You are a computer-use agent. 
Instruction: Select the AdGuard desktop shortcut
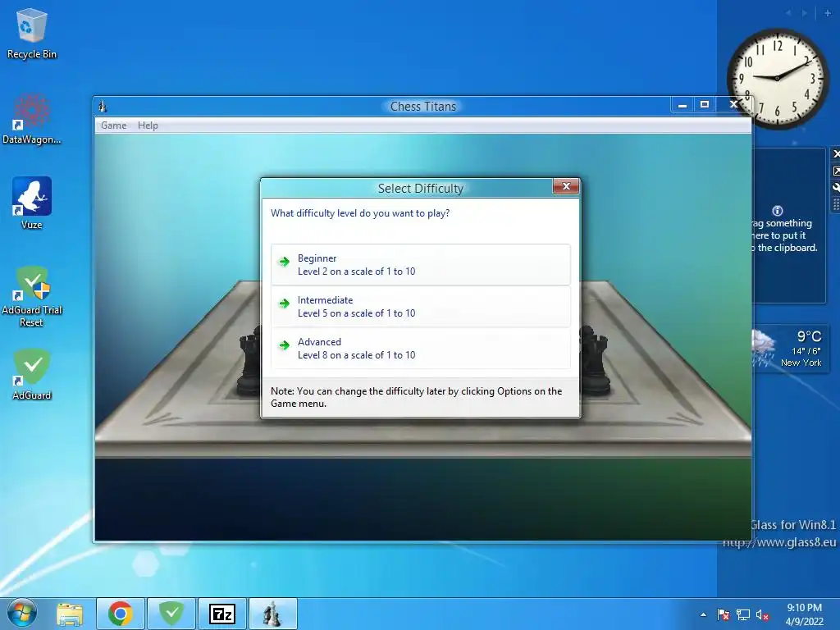[x=32, y=374]
